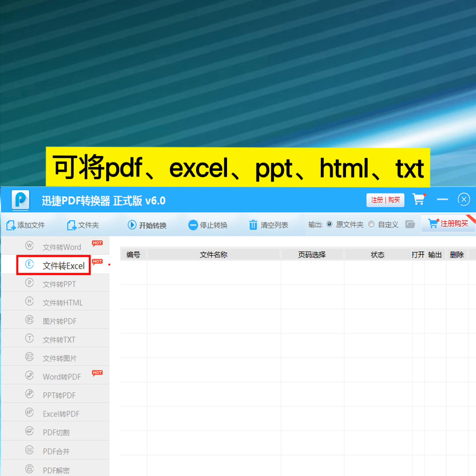Start conversion with 开始转换 button
The width and height of the screenshot is (476, 476).
pyautogui.click(x=147, y=225)
